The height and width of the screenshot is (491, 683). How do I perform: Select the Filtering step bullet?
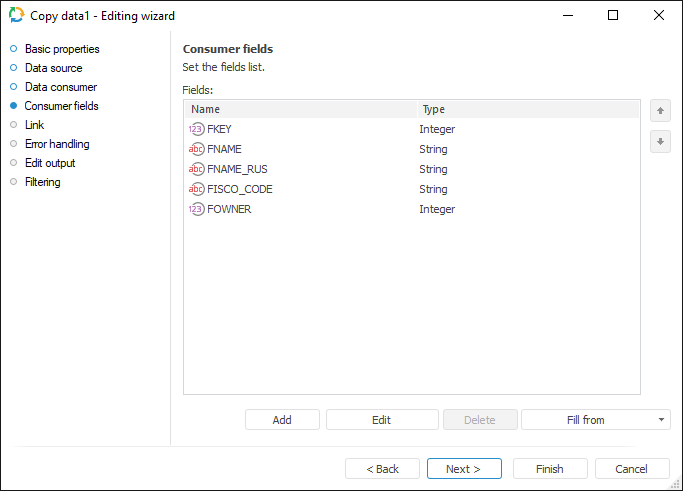pos(14,181)
